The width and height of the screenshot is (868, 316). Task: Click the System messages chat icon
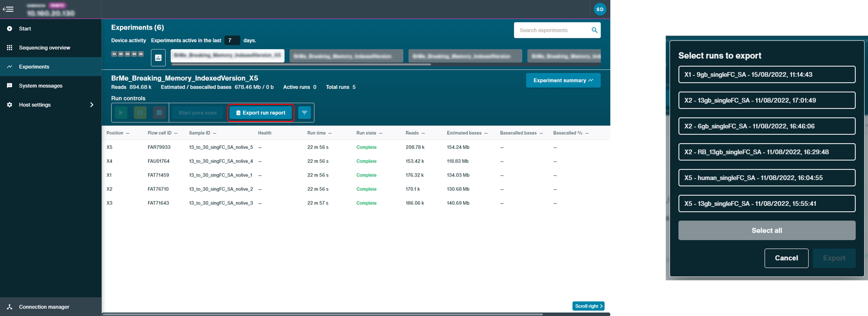(x=9, y=86)
